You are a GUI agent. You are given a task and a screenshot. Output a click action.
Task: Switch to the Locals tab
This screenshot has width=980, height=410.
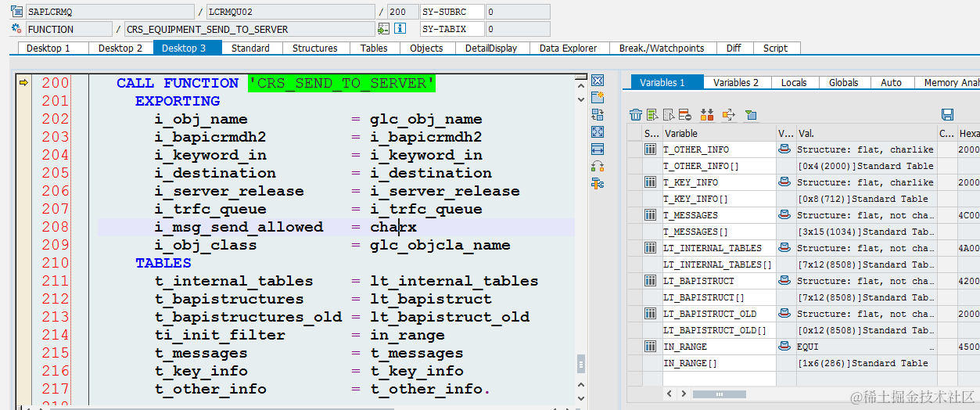coord(794,82)
